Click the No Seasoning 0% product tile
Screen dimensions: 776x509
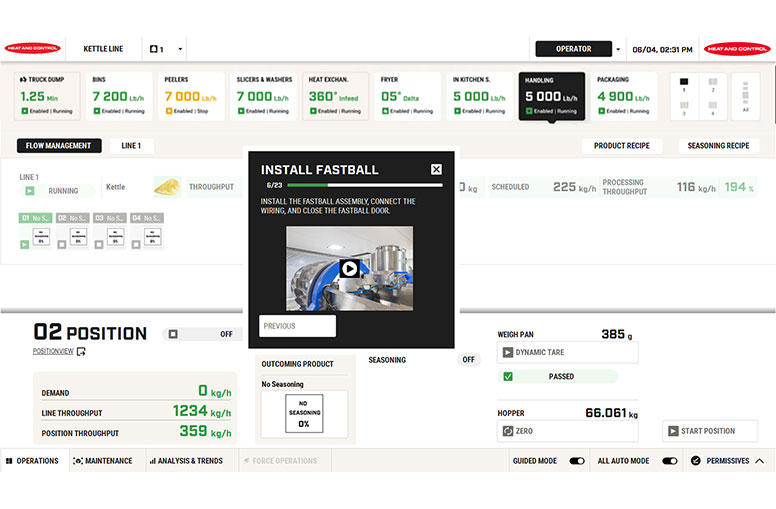click(x=304, y=413)
